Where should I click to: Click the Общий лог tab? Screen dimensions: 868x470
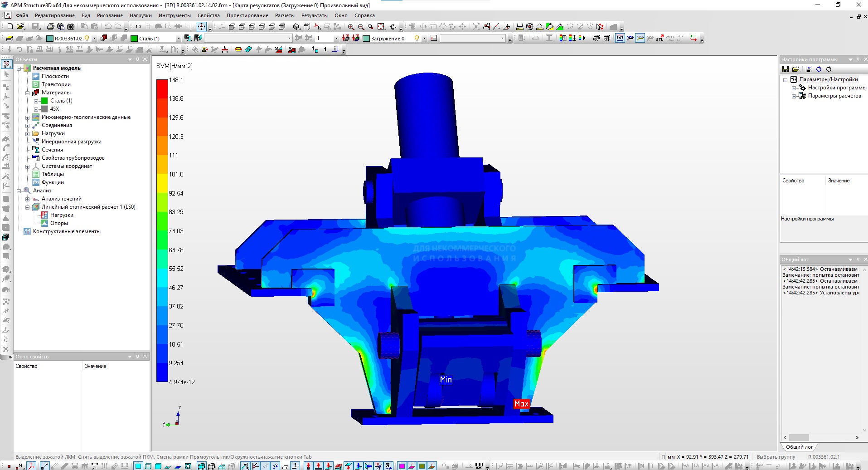799,447
